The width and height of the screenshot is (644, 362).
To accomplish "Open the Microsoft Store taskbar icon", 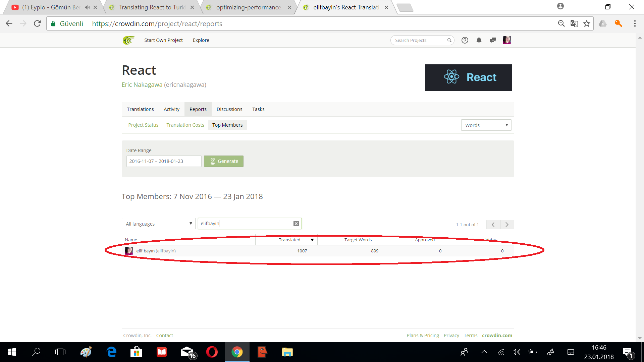I will point(136,352).
